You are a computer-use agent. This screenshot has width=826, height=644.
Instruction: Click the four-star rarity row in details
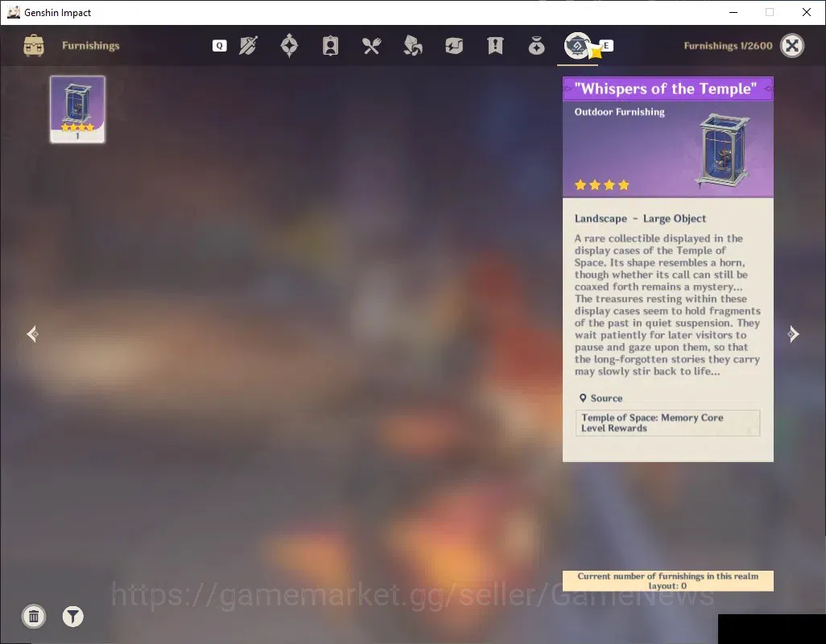(602, 185)
